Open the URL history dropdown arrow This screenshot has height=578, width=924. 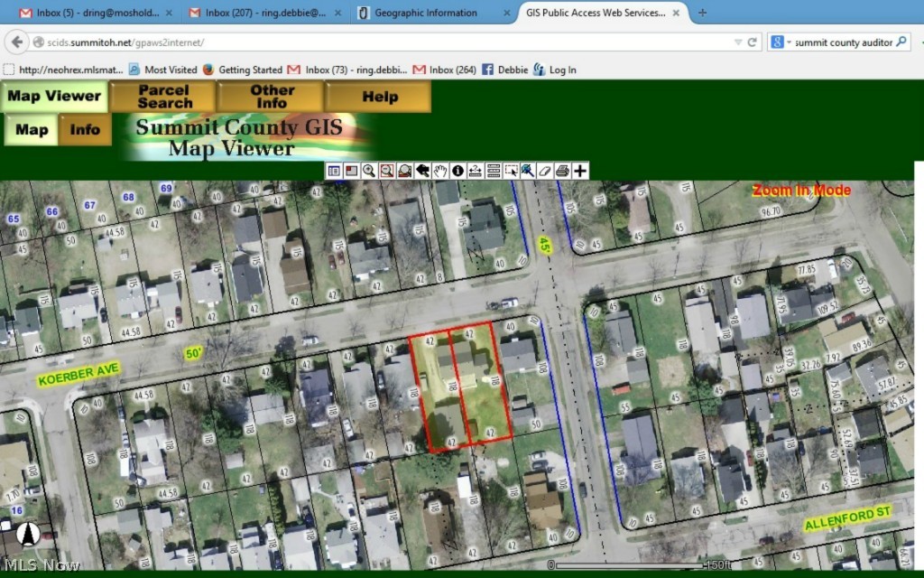click(x=738, y=42)
